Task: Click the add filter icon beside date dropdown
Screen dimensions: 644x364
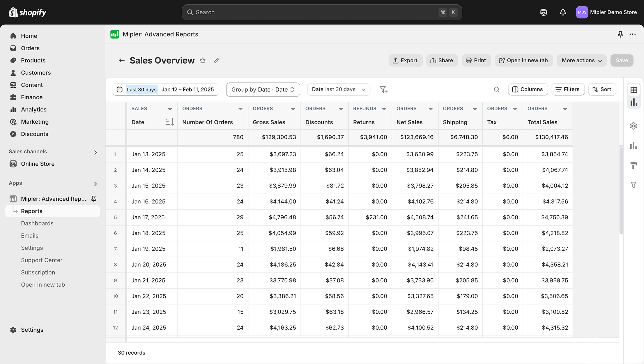Action: pos(384,90)
